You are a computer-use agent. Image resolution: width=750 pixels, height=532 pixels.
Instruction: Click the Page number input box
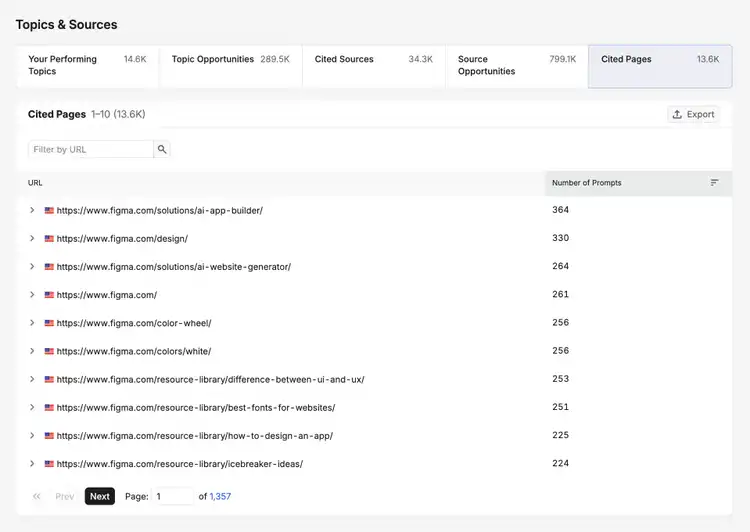click(173, 496)
